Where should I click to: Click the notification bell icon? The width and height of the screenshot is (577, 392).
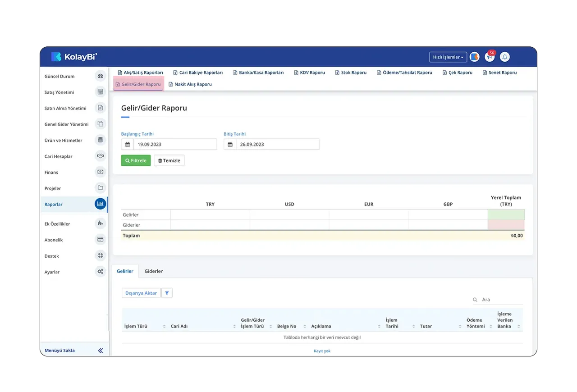[505, 57]
